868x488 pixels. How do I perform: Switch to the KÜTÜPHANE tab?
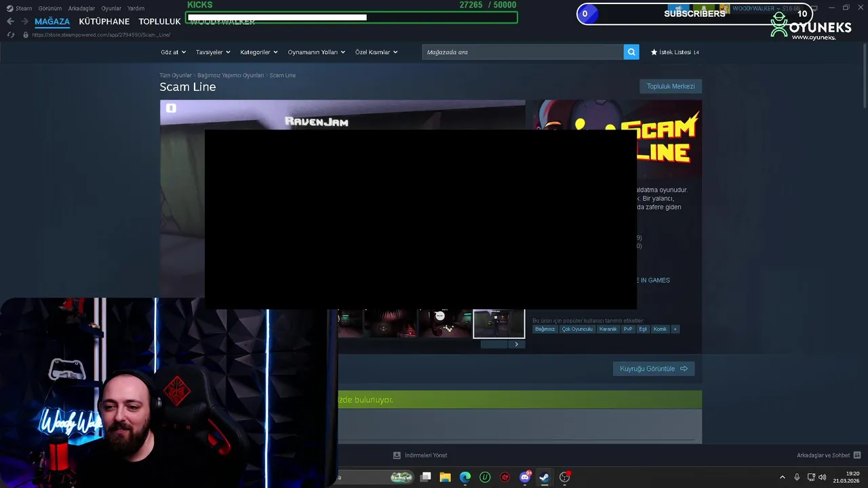coord(104,21)
